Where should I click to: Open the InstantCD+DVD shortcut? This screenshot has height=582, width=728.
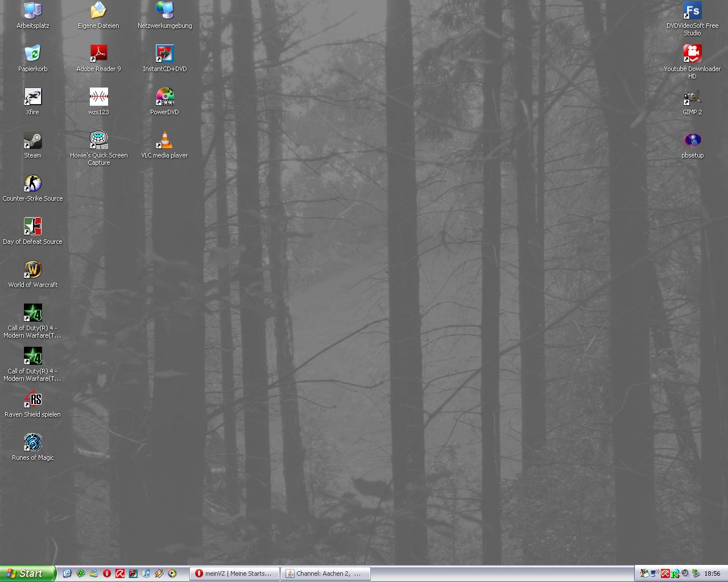(164, 59)
